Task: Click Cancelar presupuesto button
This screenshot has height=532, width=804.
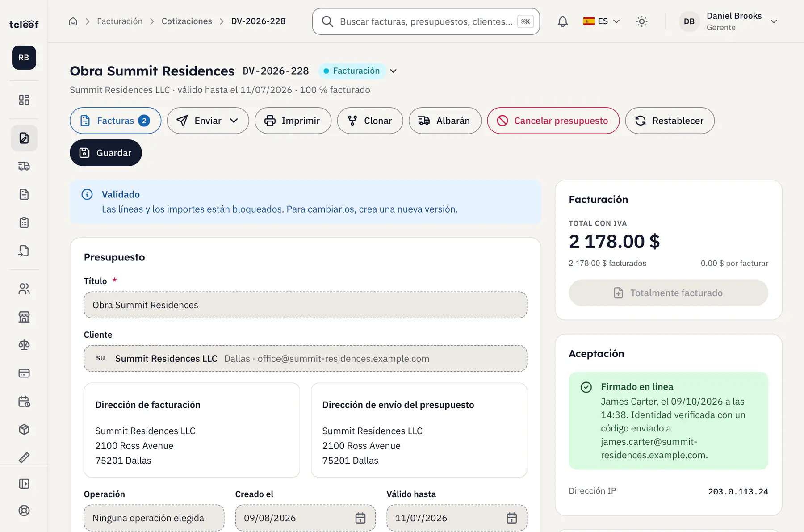Action: point(553,121)
